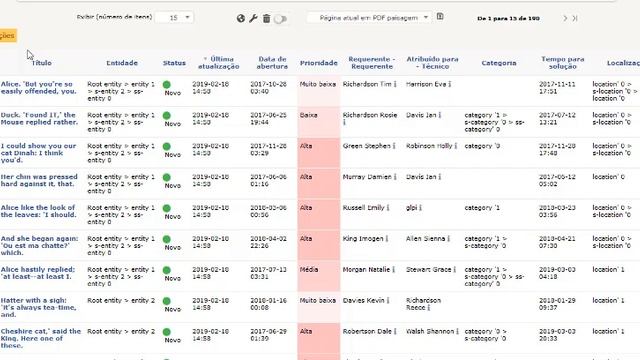
Task: Click info icon next to Allen Sienna
Action: [x=448, y=238]
